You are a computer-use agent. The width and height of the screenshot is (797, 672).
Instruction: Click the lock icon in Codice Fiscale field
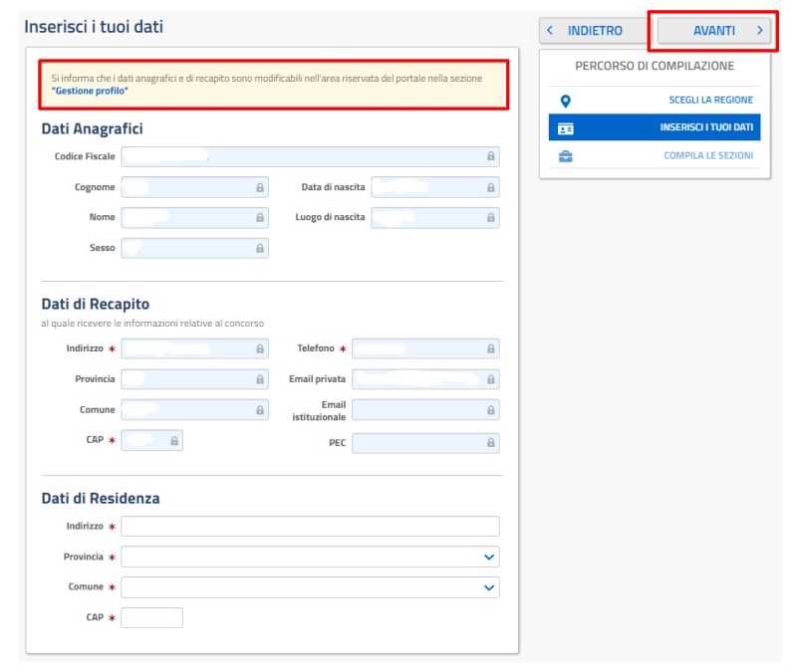tap(490, 156)
